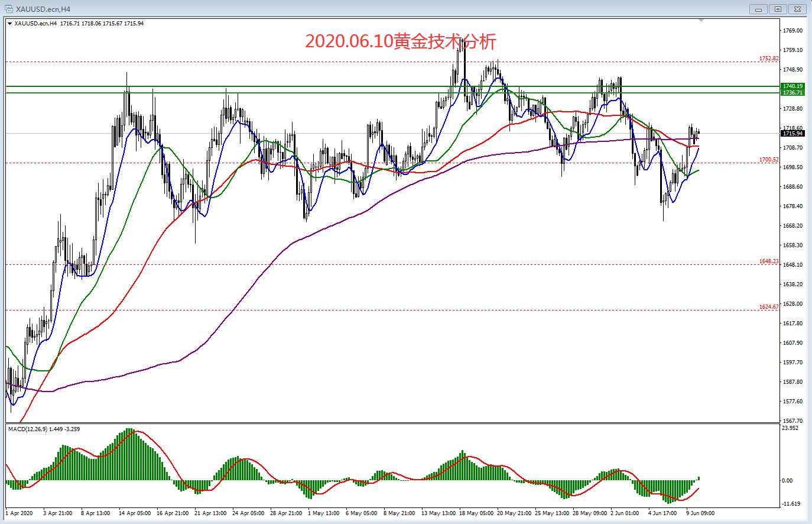
Task: Click the 3 Apr 21:00 time label
Action: [58, 513]
